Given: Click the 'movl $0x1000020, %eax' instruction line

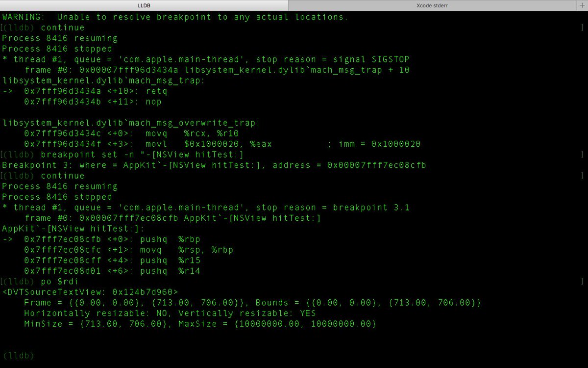Looking at the screenshot, I should coord(222,144).
